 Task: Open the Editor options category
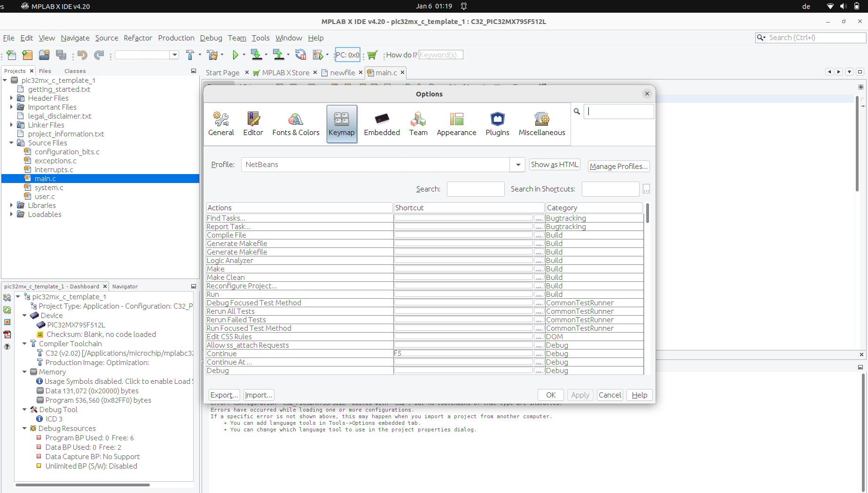pyautogui.click(x=253, y=124)
